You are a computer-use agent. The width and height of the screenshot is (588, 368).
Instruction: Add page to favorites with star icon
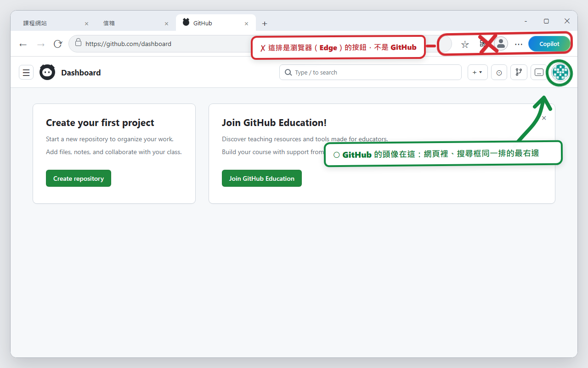(465, 44)
